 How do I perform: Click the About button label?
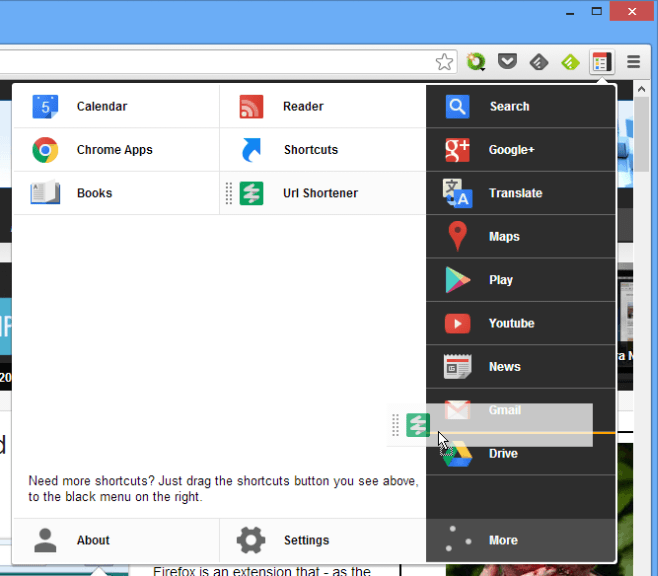tap(93, 540)
